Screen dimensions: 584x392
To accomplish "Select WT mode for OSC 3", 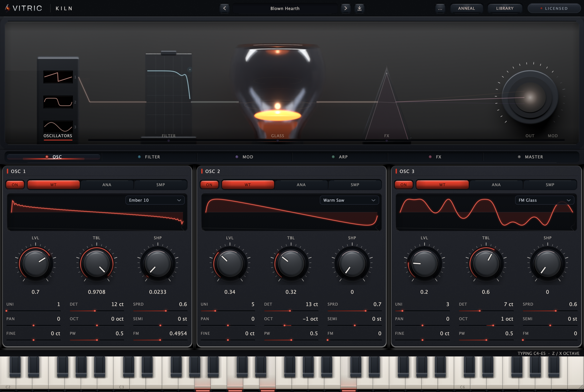I will coord(442,185).
